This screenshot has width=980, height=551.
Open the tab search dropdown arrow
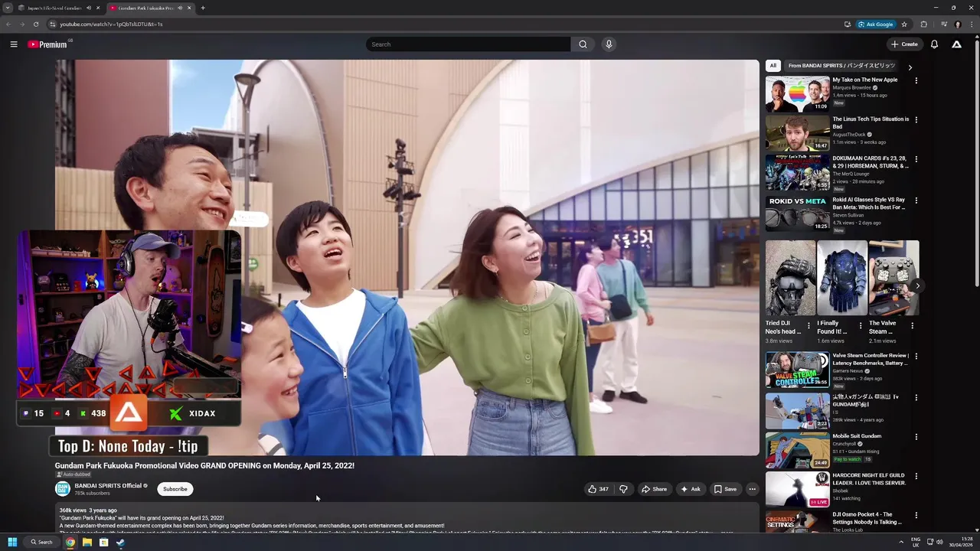(x=8, y=8)
